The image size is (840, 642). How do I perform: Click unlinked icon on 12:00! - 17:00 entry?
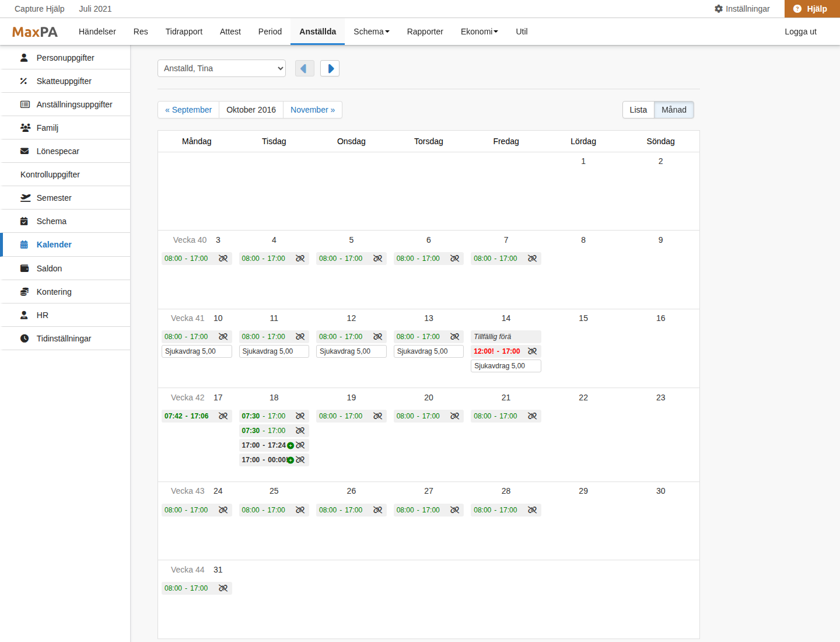(532, 351)
